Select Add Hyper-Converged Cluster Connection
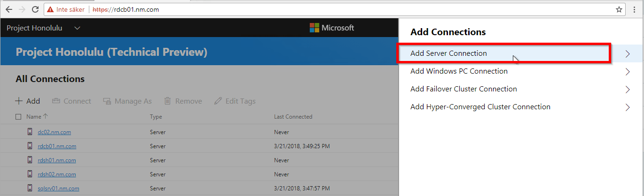 pyautogui.click(x=521, y=107)
